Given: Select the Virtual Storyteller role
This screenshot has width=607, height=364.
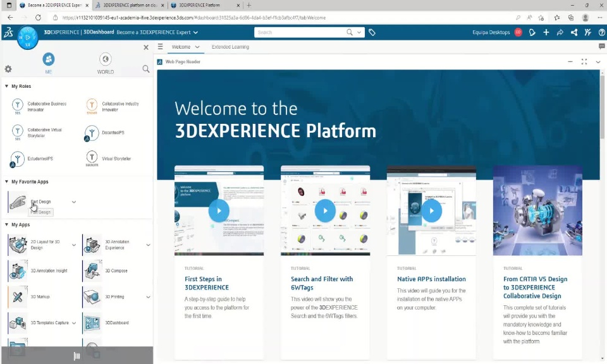Looking at the screenshot, I should (x=108, y=159).
